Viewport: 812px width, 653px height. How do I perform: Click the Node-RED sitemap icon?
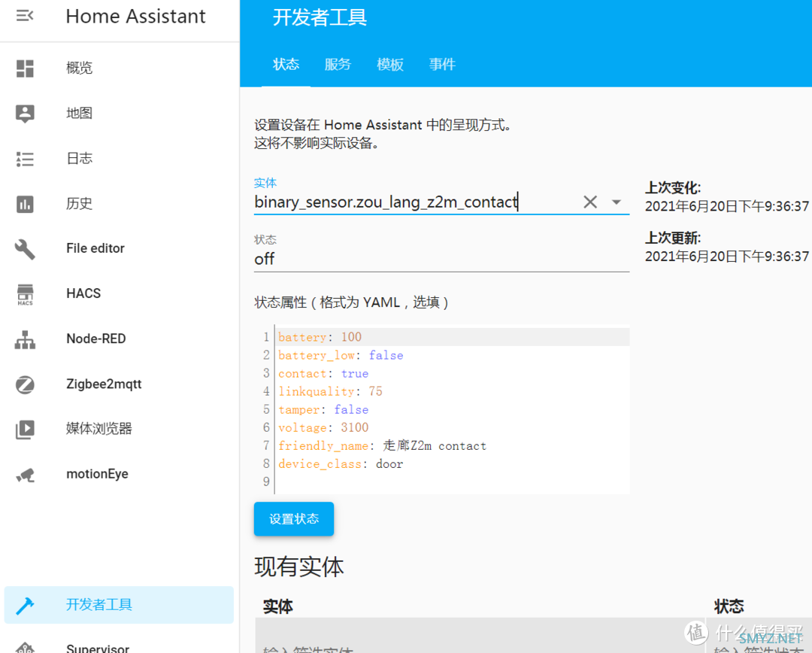coord(25,339)
